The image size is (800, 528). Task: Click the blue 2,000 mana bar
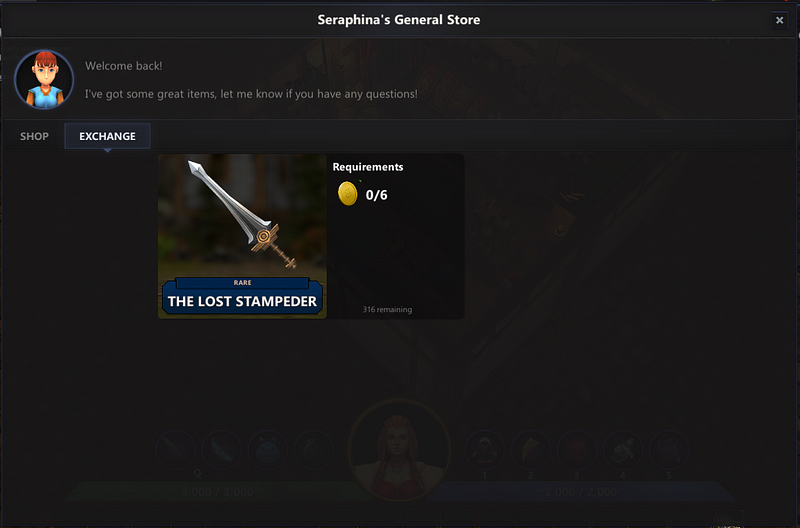[581, 491]
